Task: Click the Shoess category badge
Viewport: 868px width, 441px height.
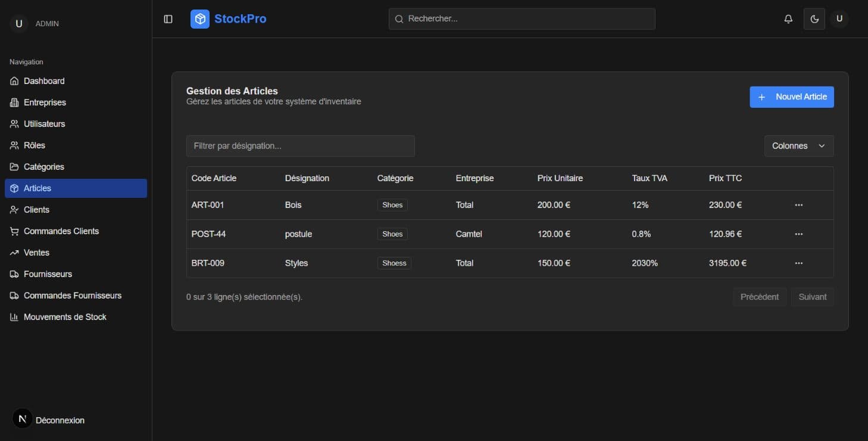Action: pos(394,263)
